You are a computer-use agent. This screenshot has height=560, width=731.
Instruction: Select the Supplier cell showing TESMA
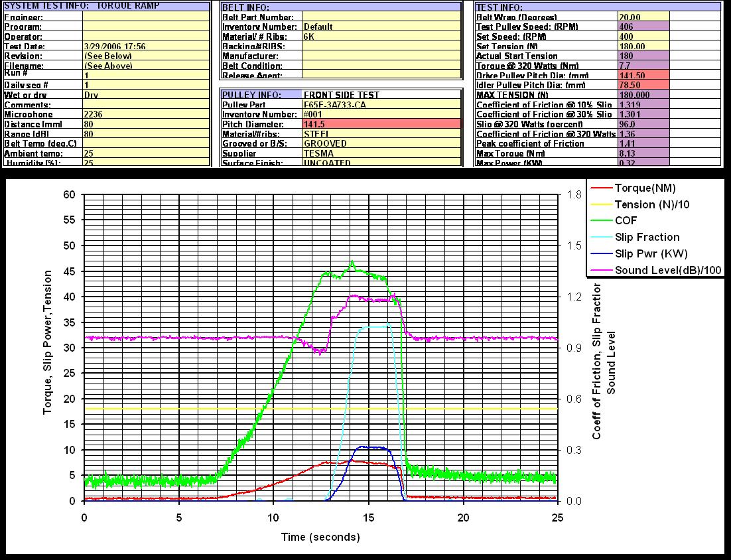[381, 153]
